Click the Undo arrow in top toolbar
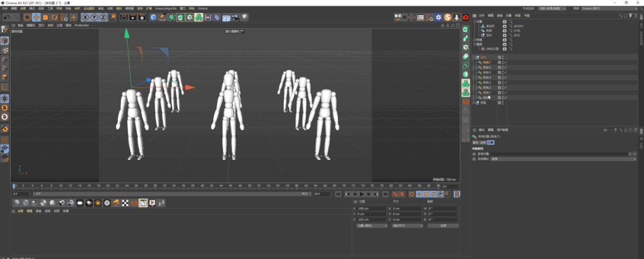Screen dimensions: 644x259 coord(7,17)
